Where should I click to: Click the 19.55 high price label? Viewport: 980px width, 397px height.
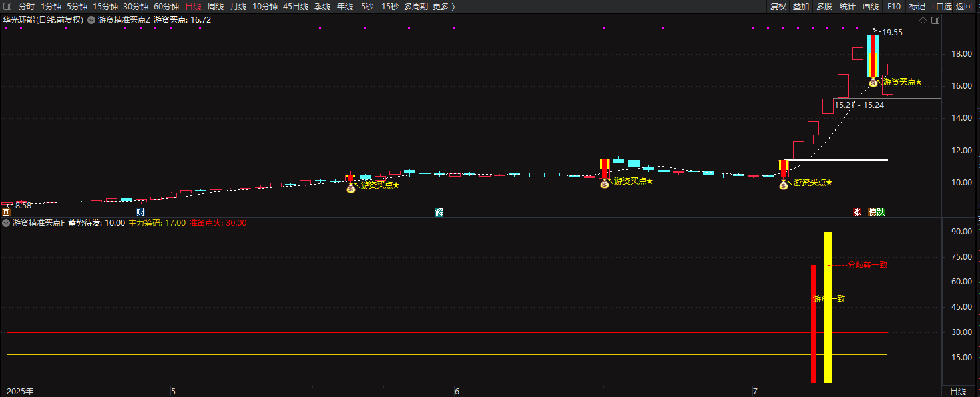[892, 32]
